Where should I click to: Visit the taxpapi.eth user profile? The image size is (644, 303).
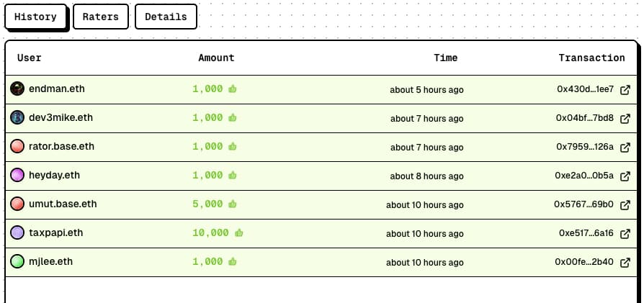coord(56,233)
